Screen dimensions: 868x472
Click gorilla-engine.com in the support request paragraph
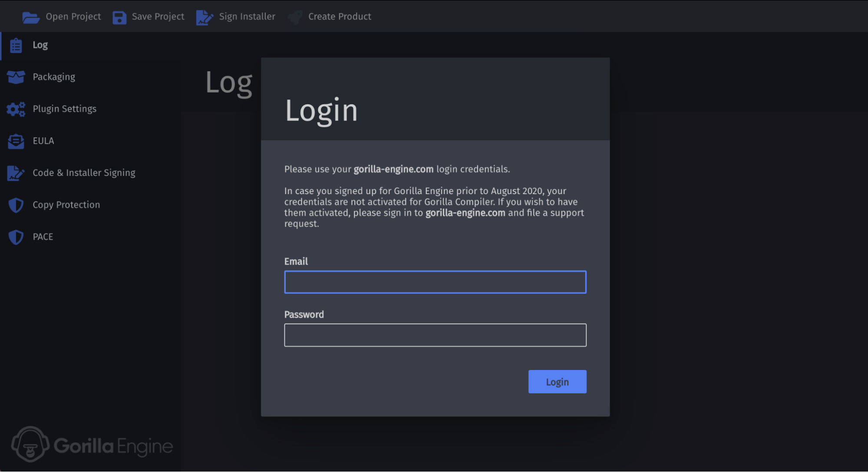(465, 213)
